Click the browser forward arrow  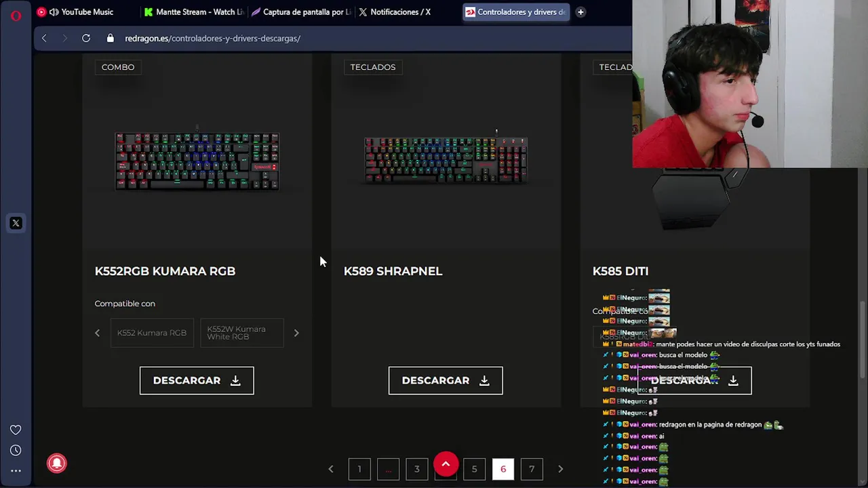pos(65,38)
